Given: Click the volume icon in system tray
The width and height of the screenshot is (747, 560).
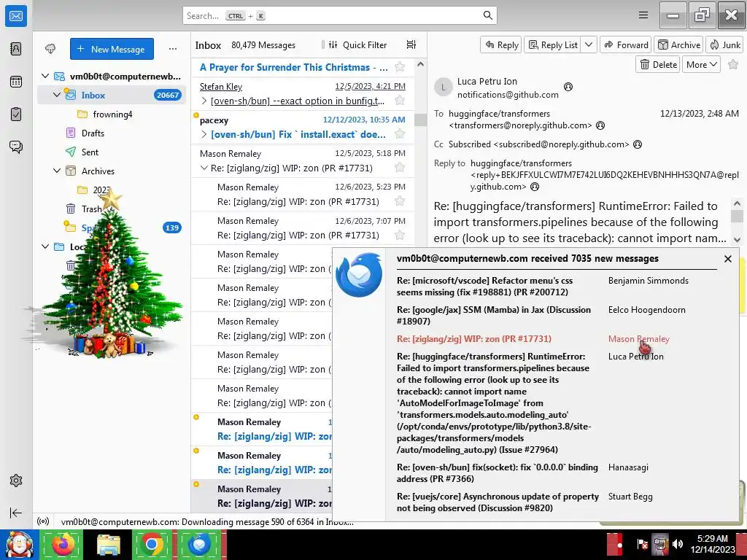Looking at the screenshot, I should click(678, 544).
